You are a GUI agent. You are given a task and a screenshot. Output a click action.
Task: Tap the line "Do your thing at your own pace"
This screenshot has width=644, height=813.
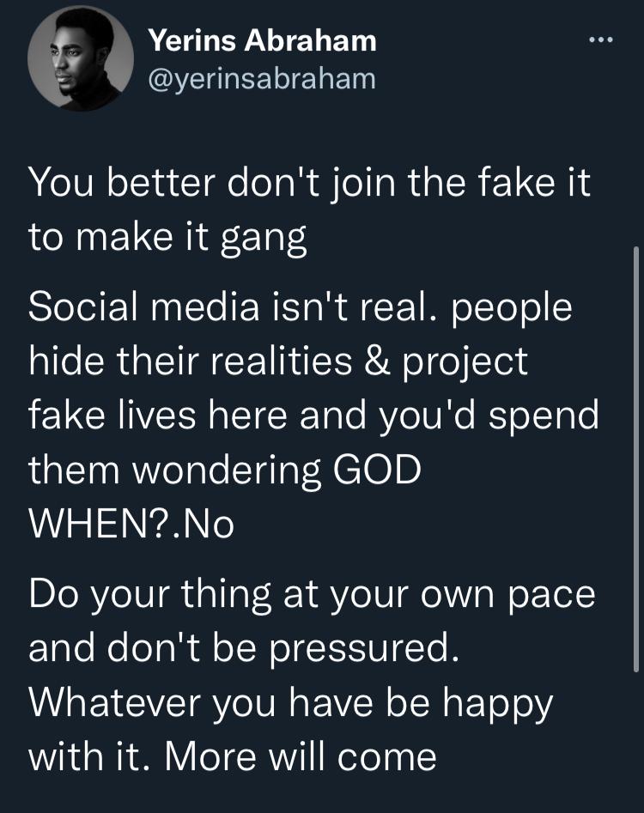[312, 596]
